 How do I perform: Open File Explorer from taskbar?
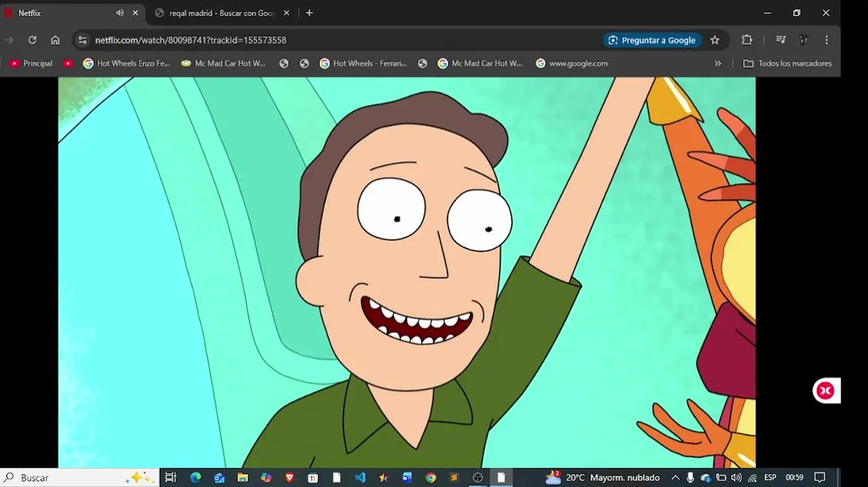[243, 478]
